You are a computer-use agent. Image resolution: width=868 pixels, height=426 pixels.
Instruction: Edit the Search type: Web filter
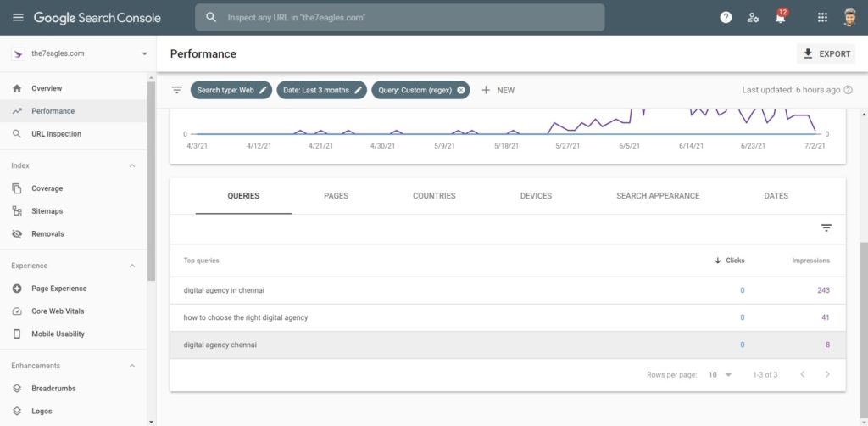click(x=264, y=90)
